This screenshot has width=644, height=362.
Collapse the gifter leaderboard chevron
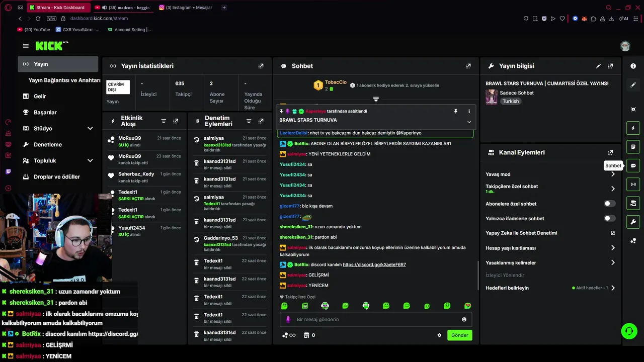(x=375, y=99)
